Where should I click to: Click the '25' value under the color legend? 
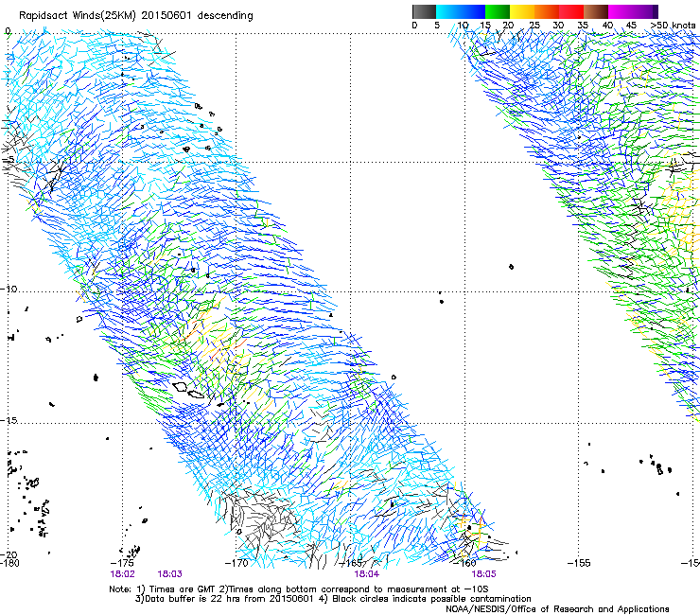(x=534, y=26)
